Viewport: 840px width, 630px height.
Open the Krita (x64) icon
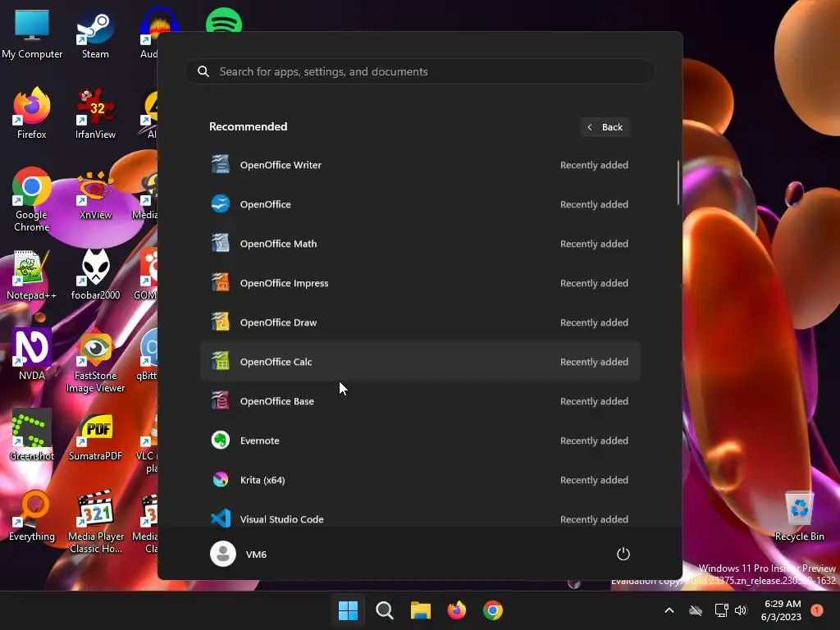pyautogui.click(x=220, y=479)
